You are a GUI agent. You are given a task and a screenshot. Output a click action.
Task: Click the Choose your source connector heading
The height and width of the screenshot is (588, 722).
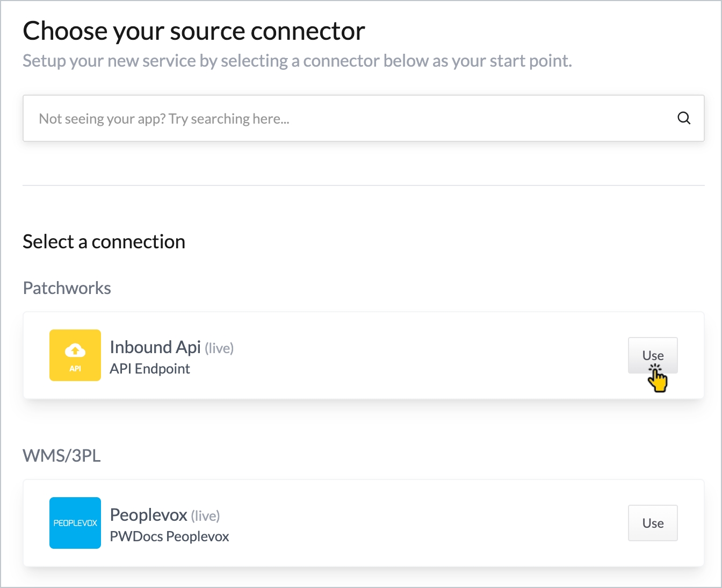[x=194, y=31]
